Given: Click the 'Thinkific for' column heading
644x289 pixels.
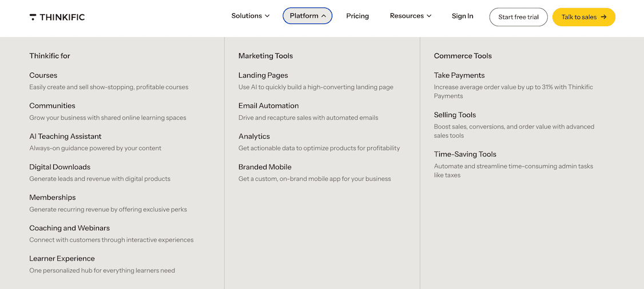Looking at the screenshot, I should coord(50,56).
